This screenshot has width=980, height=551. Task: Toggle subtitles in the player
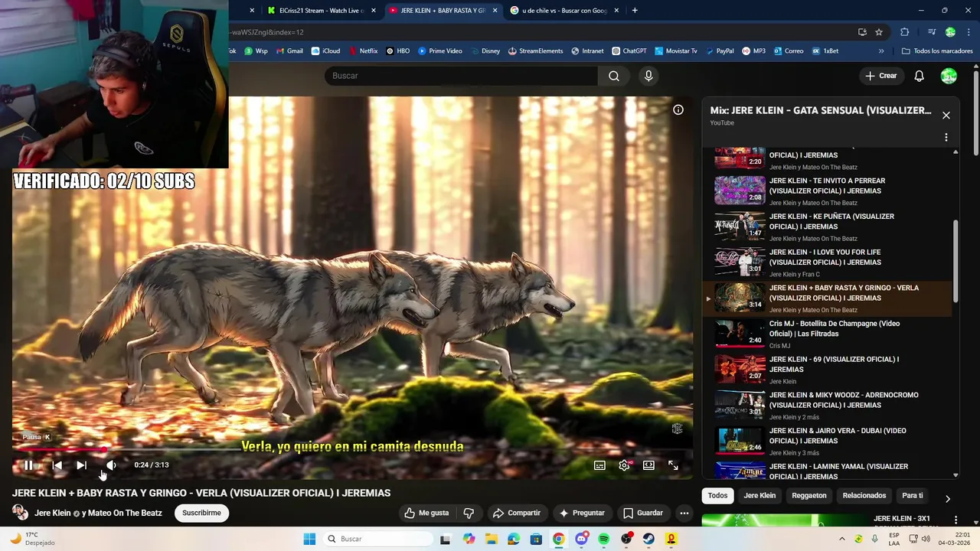point(599,465)
